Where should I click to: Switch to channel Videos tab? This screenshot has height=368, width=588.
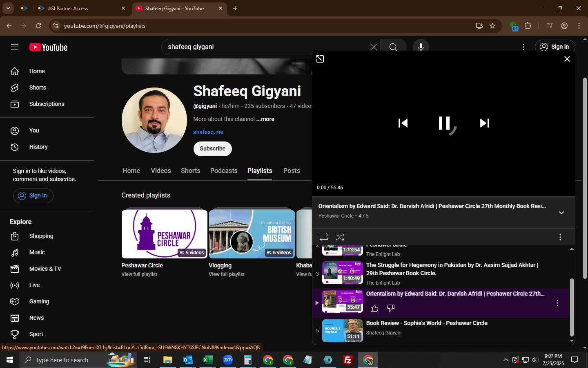161,171
